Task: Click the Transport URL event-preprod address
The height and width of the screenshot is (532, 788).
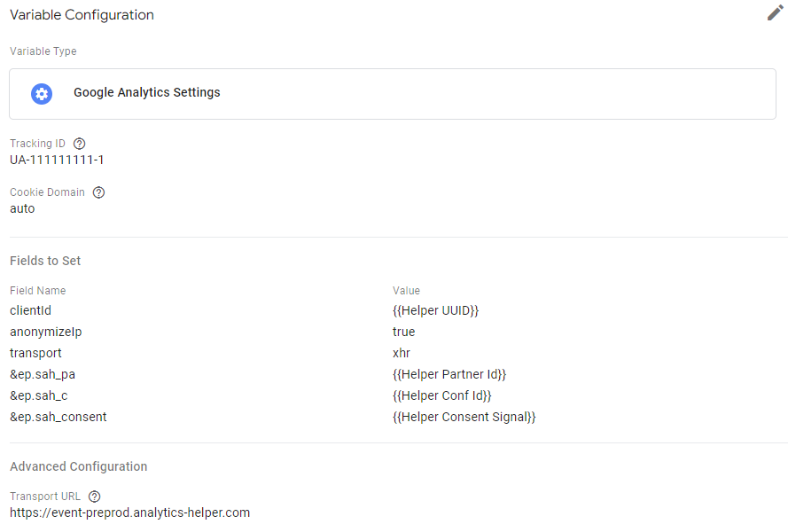Action: (x=129, y=512)
